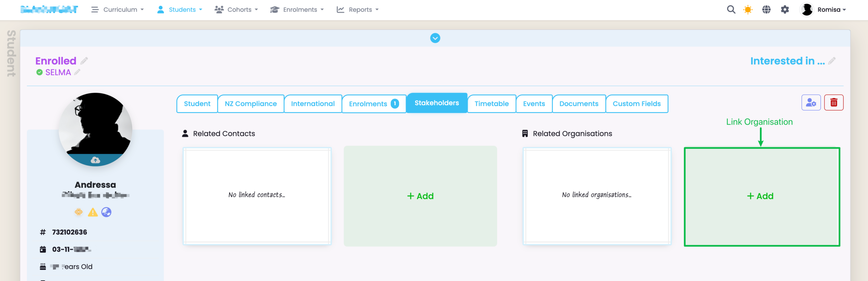Toggle the sun light-mode icon

pyautogui.click(x=748, y=9)
